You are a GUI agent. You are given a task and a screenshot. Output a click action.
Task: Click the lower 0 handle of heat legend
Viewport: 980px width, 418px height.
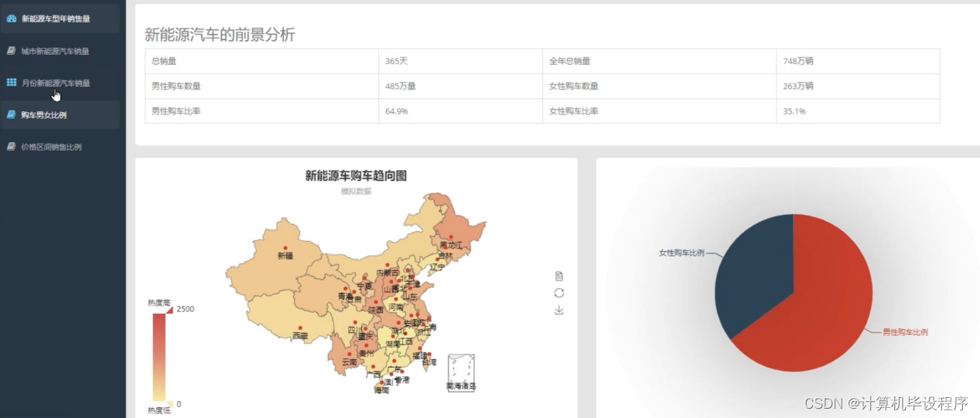[169, 404]
